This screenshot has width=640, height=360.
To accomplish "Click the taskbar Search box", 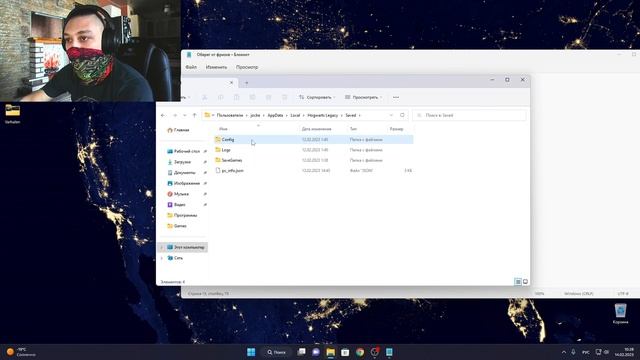I will 276,352.
